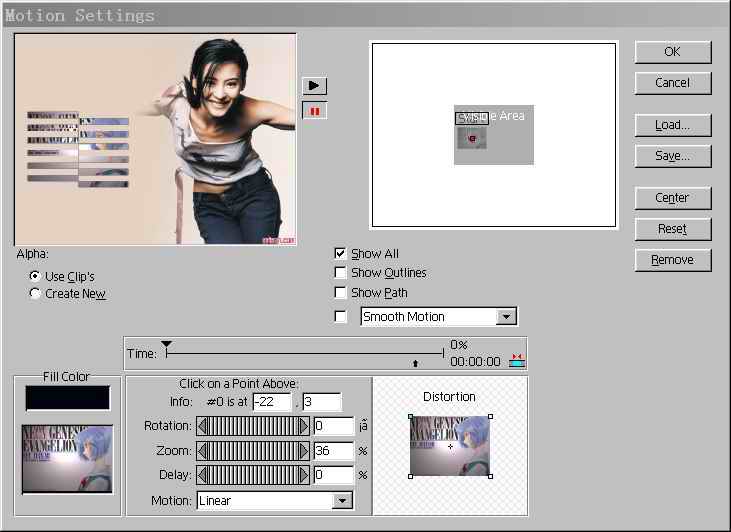Toggle the Show Path checkbox
Screen dimensions: 731x532
[341, 293]
